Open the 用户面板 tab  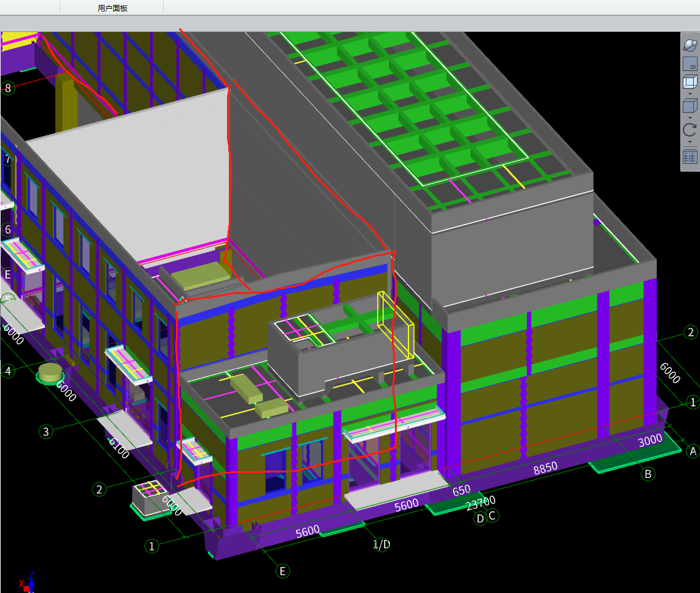click(113, 8)
